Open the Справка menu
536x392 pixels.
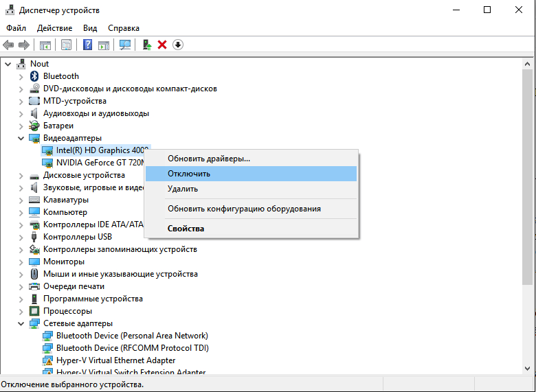coord(124,28)
